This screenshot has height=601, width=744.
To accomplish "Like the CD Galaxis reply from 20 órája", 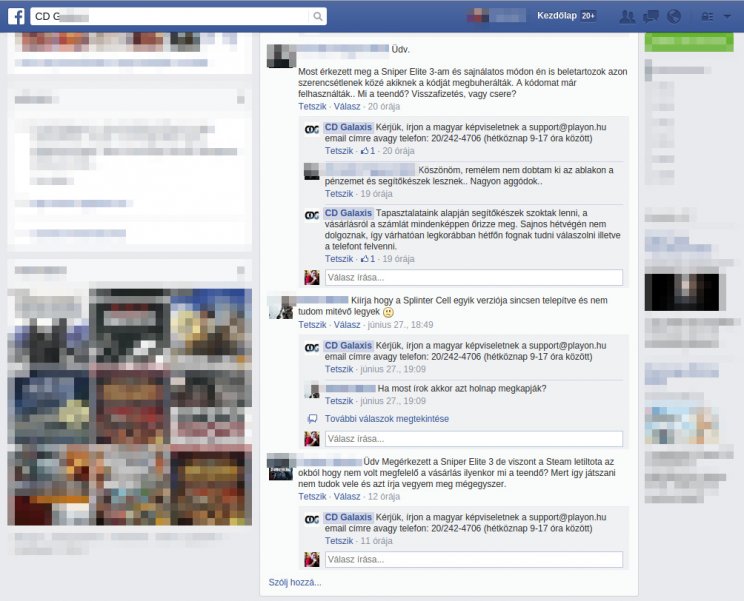I will tap(339, 151).
